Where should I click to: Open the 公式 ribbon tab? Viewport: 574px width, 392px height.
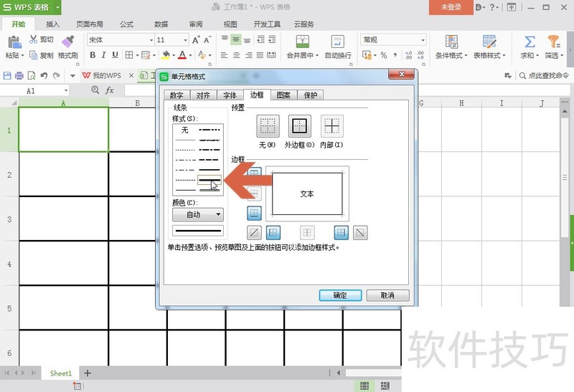[x=126, y=24]
